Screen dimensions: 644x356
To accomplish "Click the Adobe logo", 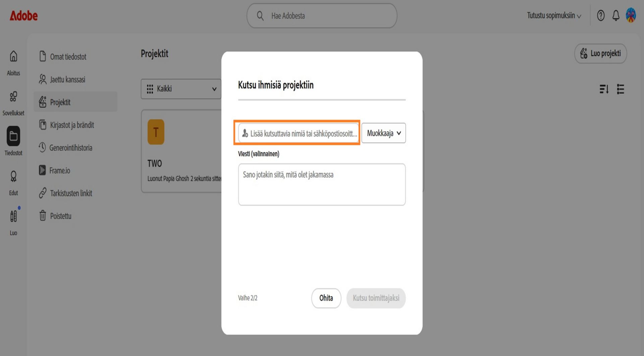I will click(23, 16).
